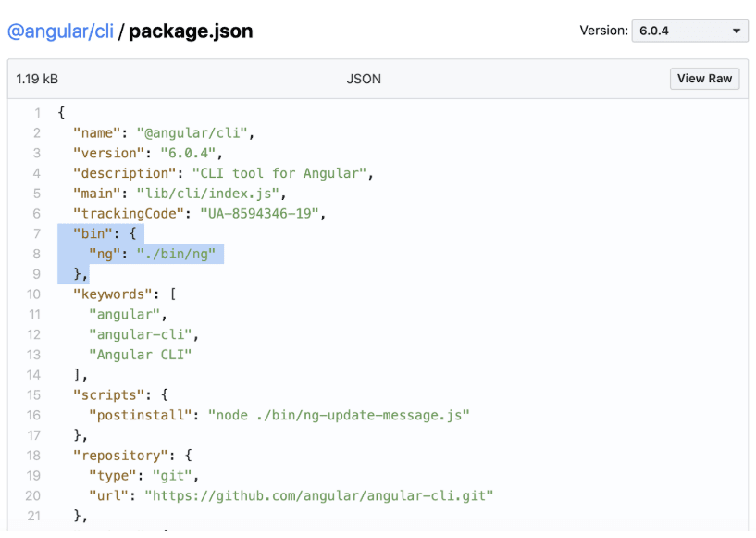
Task: Click the package.json heading text
Action: [191, 31]
